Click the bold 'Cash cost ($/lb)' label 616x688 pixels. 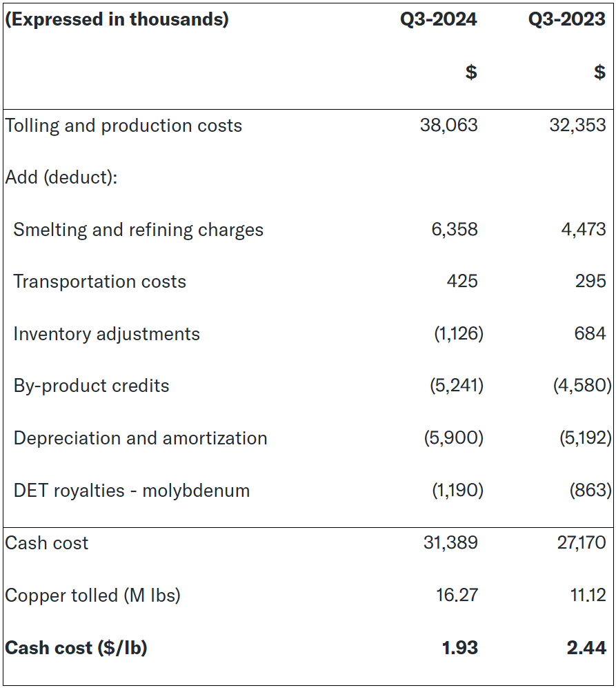tap(76, 648)
